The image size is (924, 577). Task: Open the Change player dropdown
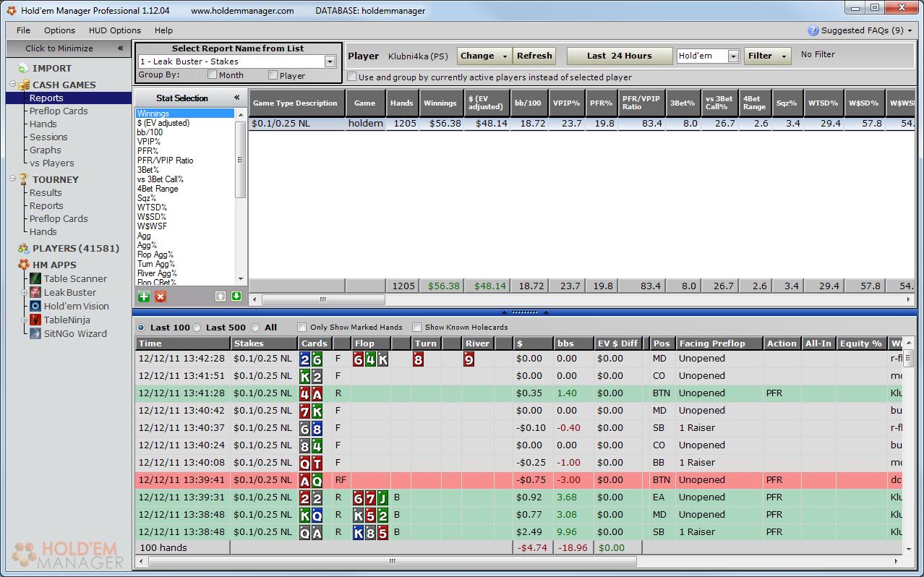coord(484,56)
